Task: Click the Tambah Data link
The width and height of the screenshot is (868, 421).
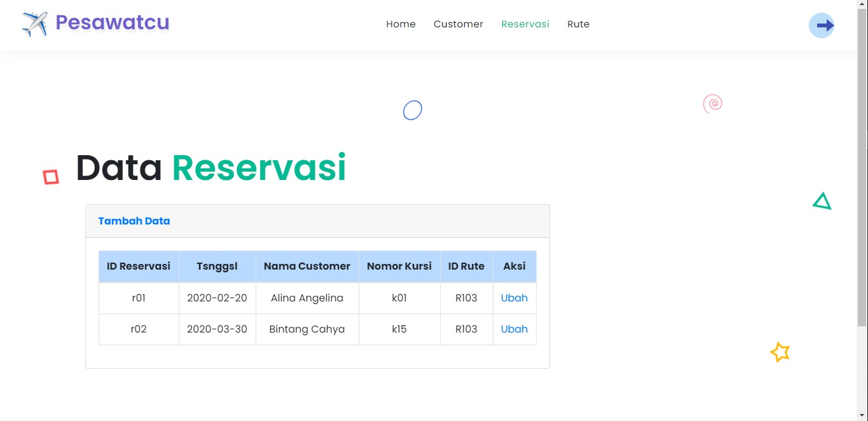Action: point(134,221)
